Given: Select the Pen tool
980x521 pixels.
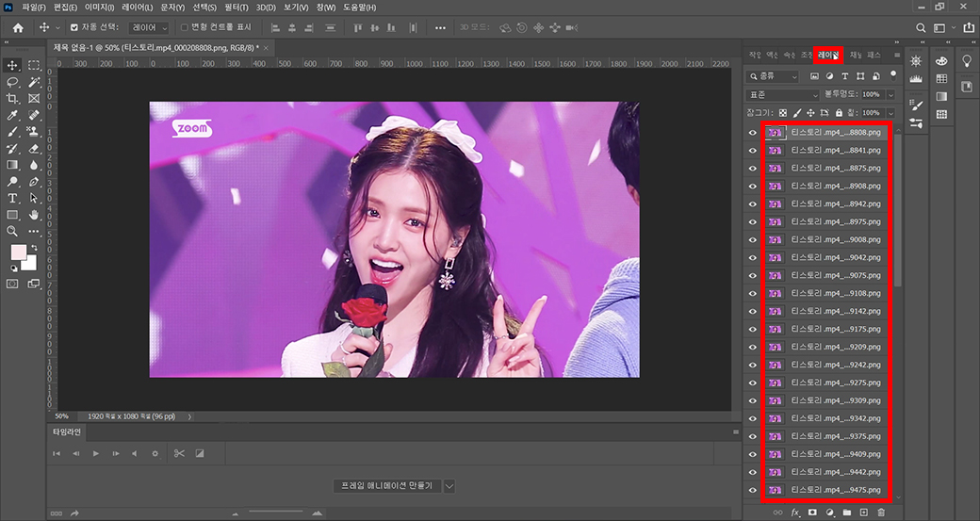Looking at the screenshot, I should 34,182.
